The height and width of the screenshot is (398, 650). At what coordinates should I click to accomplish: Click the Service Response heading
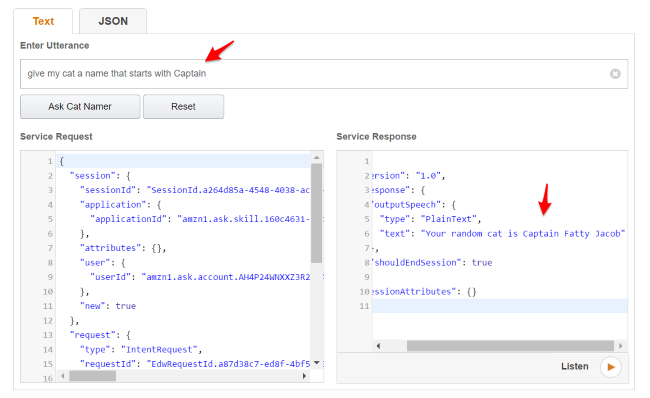pyautogui.click(x=376, y=137)
